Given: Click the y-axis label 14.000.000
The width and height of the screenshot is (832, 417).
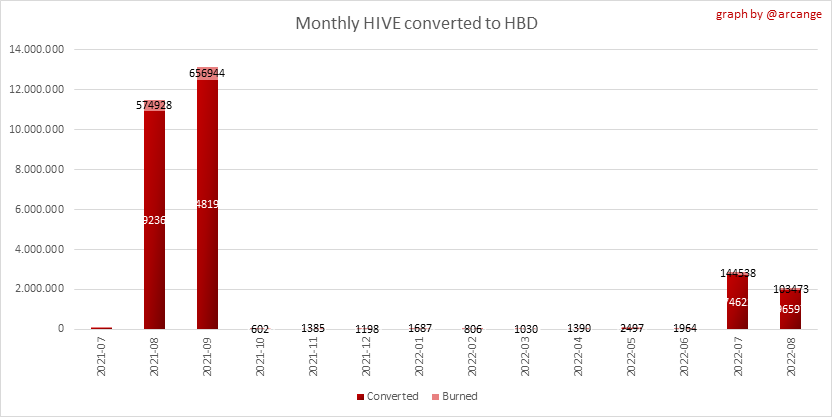Looking at the screenshot, I should pos(37,49).
